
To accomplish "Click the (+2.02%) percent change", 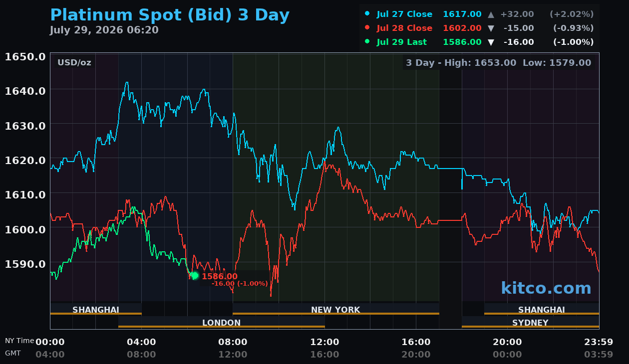I will point(572,14).
